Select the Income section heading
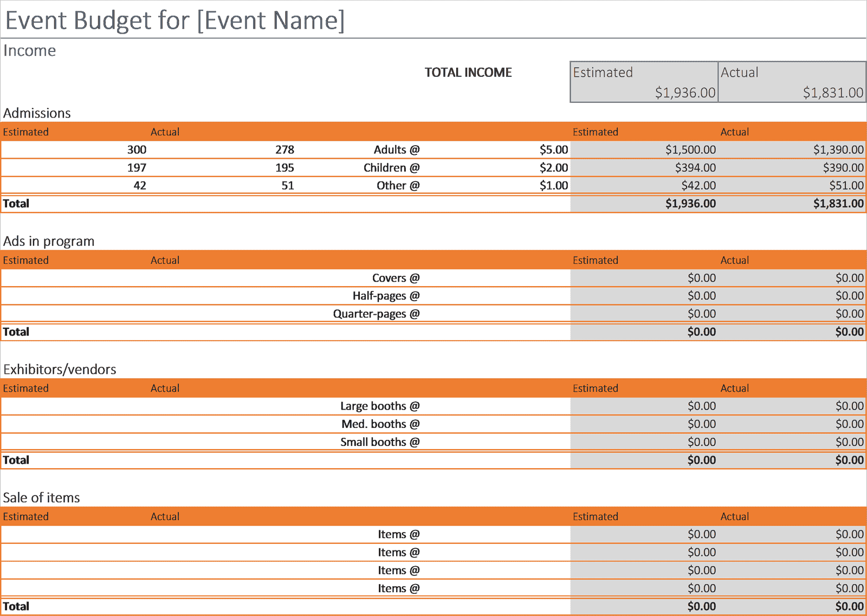The width and height of the screenshot is (867, 616). pos(30,50)
